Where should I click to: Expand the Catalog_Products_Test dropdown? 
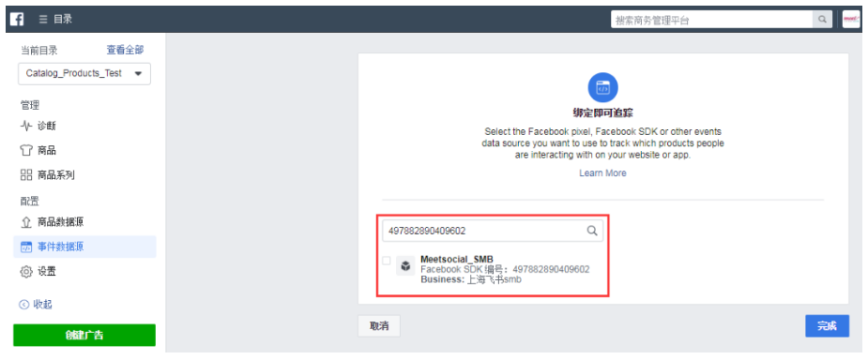pos(84,73)
